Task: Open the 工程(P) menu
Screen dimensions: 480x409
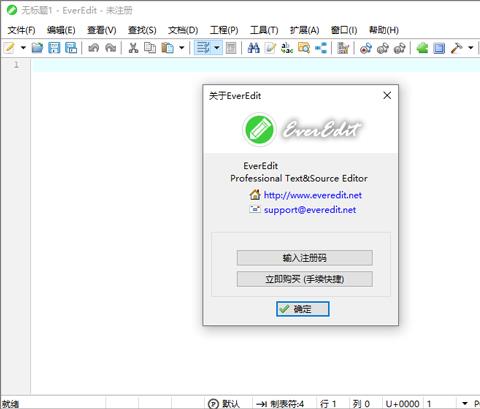Action: [224, 30]
